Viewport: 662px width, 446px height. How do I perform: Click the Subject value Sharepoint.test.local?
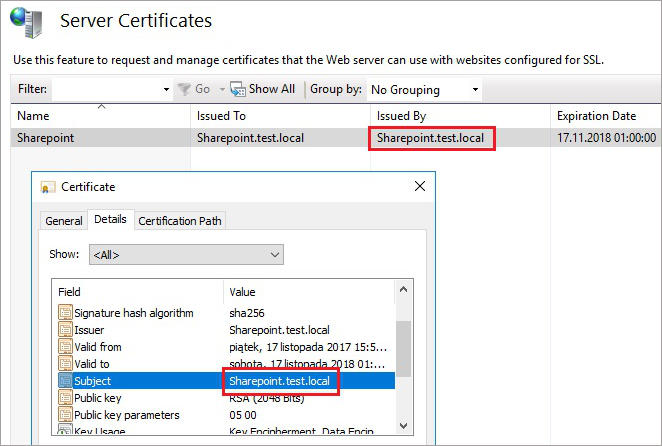pyautogui.click(x=279, y=381)
